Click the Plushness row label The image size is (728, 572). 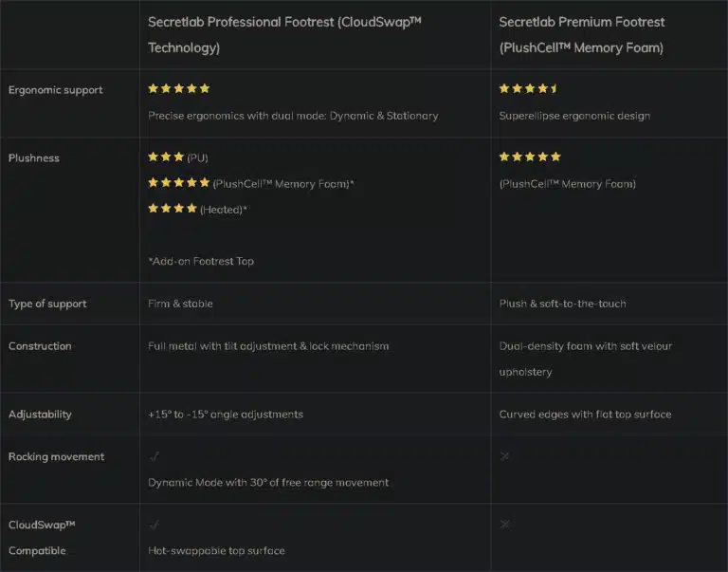[x=34, y=158]
